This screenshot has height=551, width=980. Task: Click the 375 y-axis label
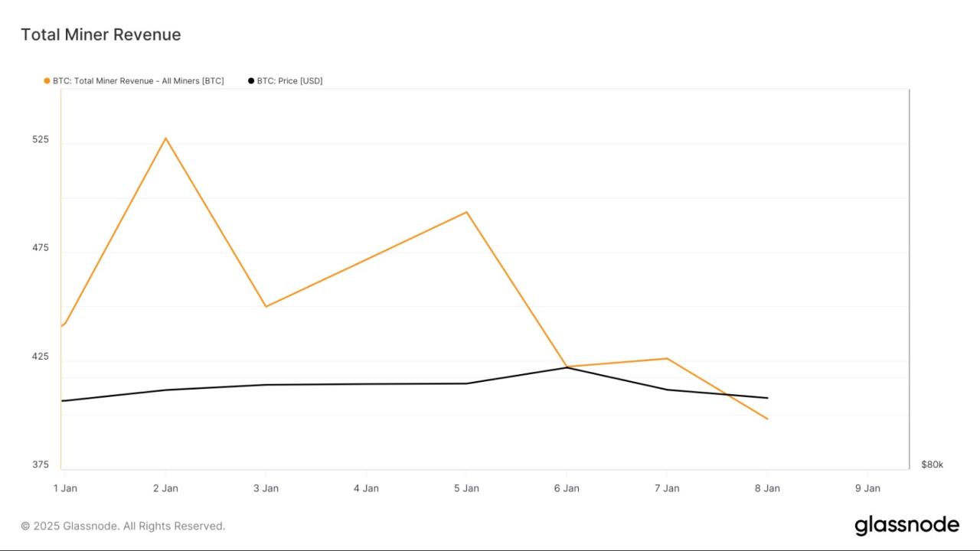pos(41,465)
